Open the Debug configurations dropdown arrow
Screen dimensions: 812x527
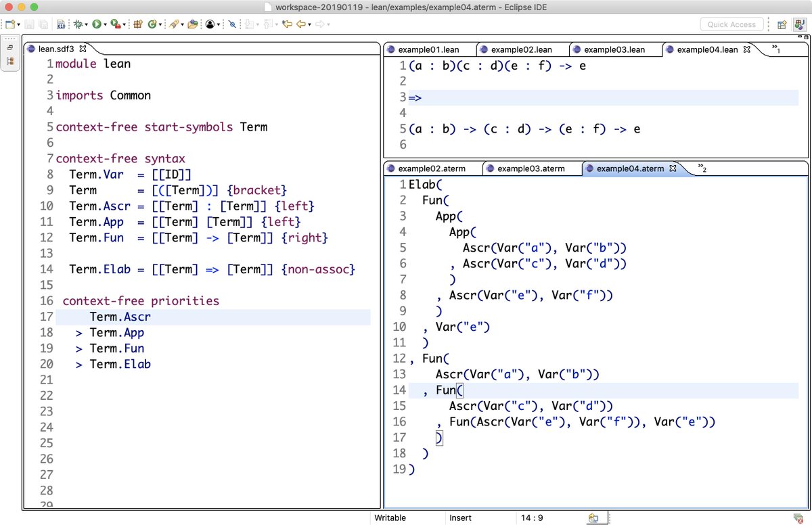(x=87, y=24)
